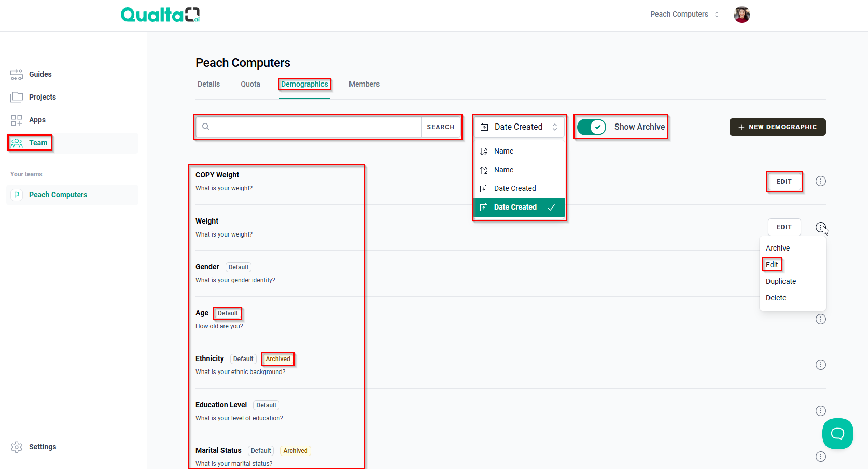Sort by Name ascending option
868x469 pixels.
519,170
